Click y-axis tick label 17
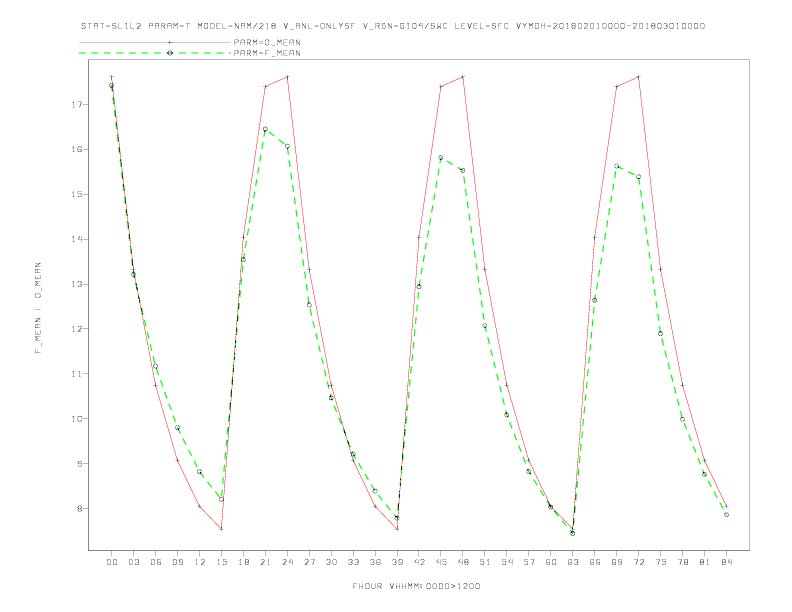 point(77,105)
